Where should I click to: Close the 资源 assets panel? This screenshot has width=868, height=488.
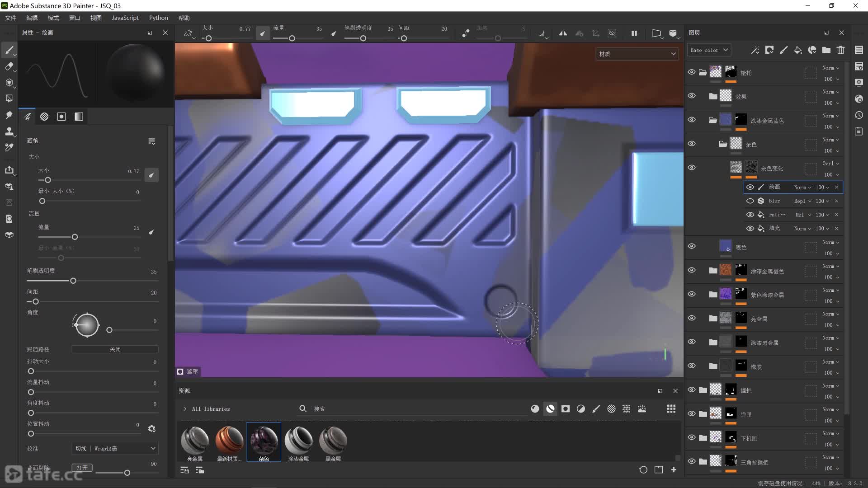[675, 391]
